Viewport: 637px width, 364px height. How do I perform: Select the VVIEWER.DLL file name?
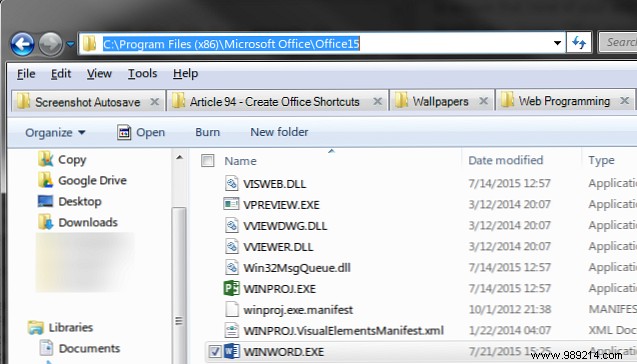coord(278,247)
